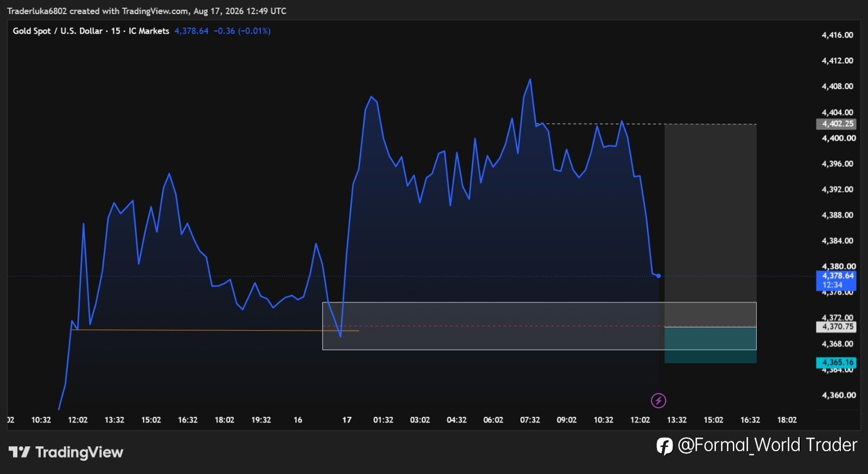Click the 03:02 time axis label
Viewport: 868px width, 474px height.
point(420,420)
